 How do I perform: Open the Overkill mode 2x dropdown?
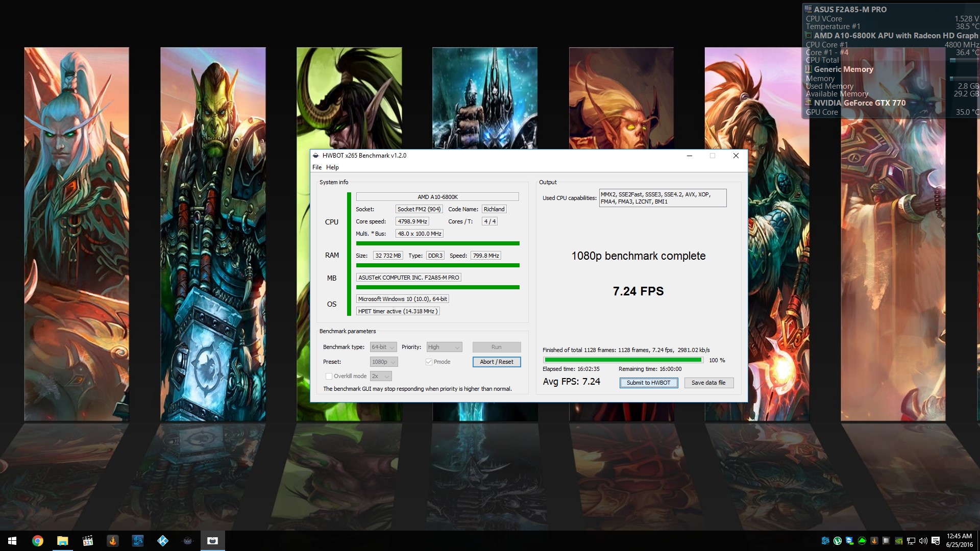pyautogui.click(x=381, y=376)
